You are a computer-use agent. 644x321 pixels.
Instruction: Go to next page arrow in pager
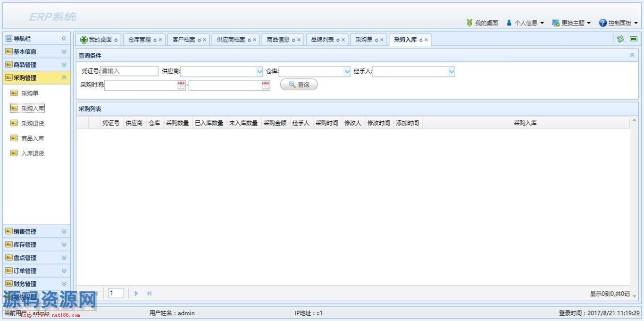(136, 294)
